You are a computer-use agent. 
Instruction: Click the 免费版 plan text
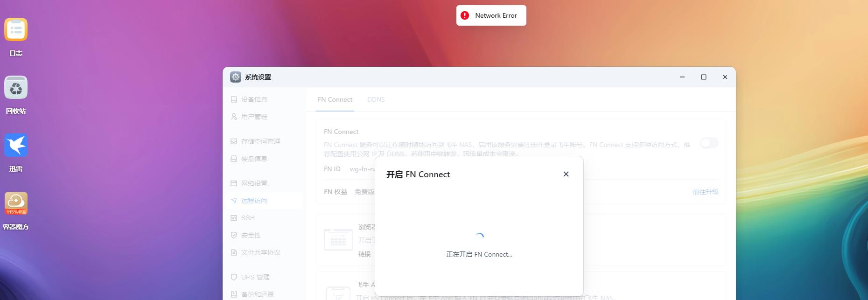pos(364,192)
